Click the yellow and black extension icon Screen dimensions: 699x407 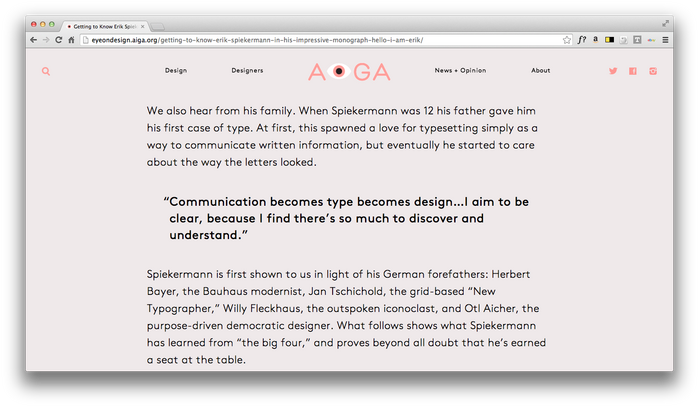point(609,40)
